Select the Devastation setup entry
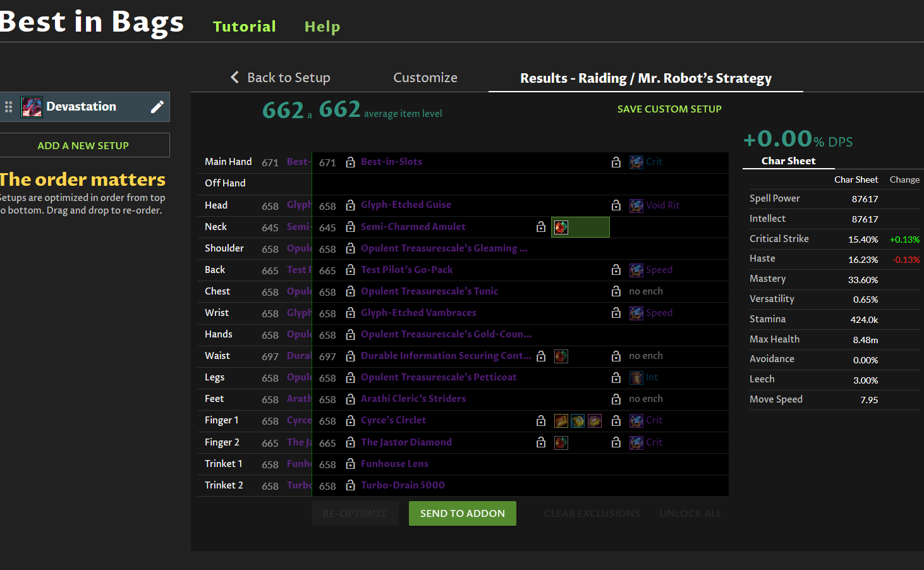This screenshot has width=924, height=570. (85, 107)
